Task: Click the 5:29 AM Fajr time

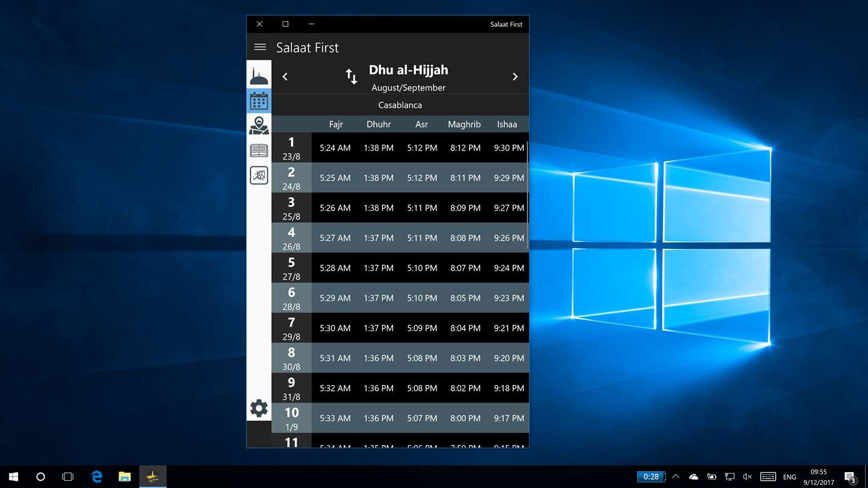Action: [335, 298]
